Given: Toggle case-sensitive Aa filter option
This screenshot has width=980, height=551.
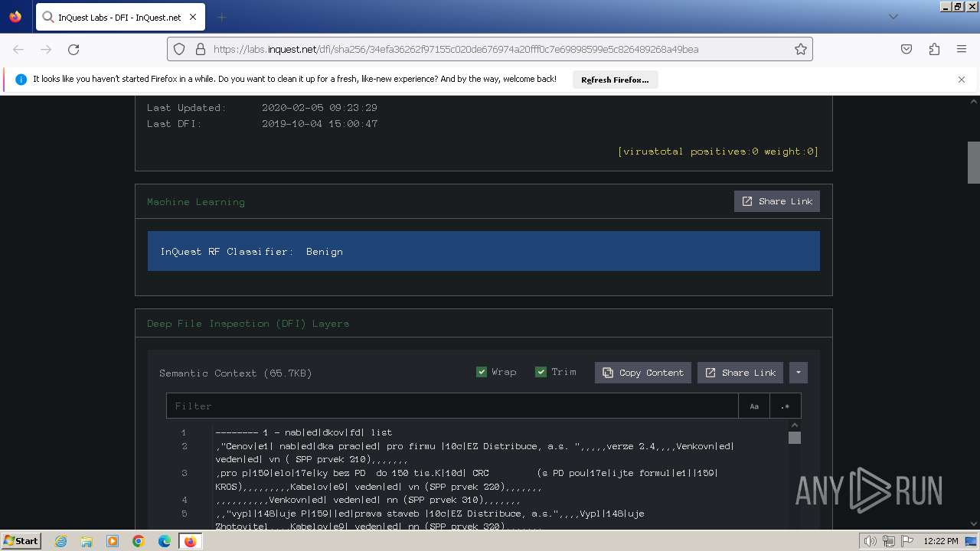Looking at the screenshot, I should [754, 406].
